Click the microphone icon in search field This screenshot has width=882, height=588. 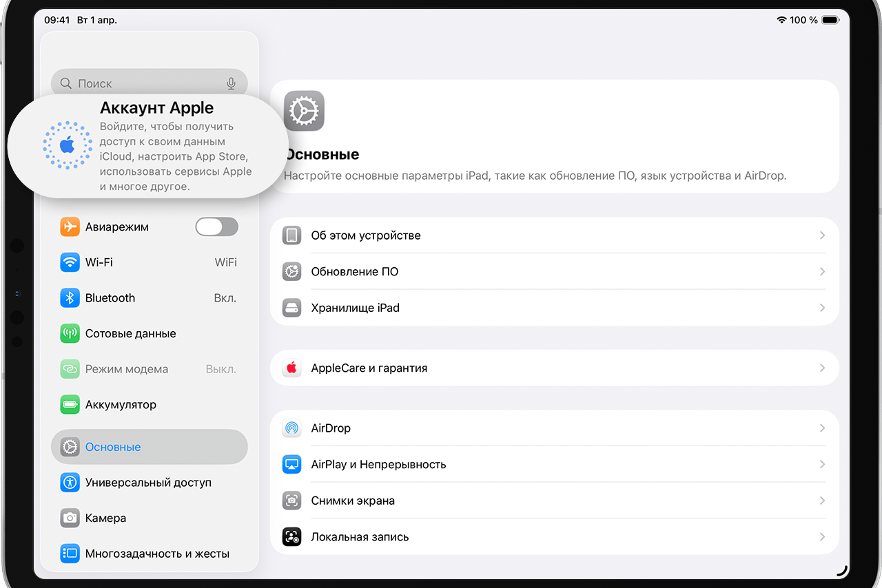(x=232, y=83)
